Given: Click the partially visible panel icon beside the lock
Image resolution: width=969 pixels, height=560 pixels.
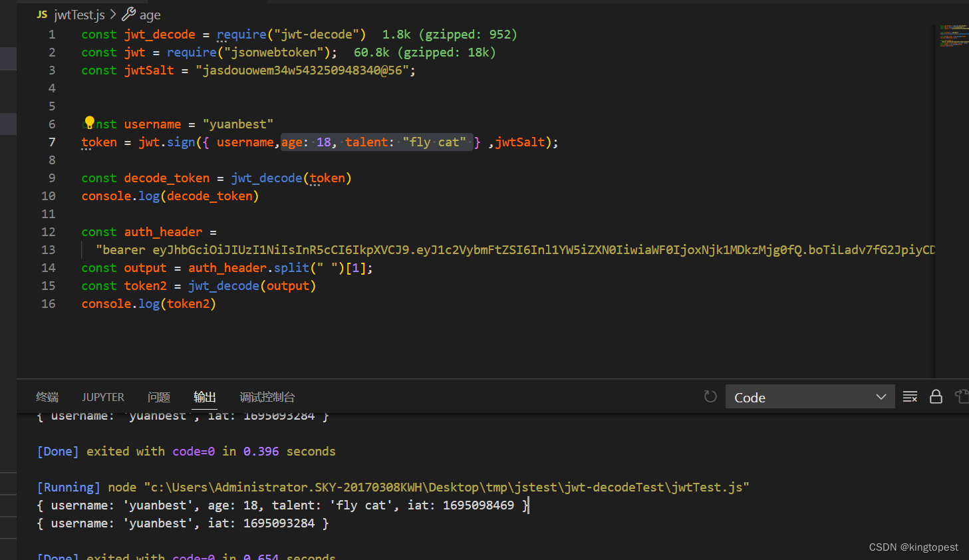Looking at the screenshot, I should [962, 397].
